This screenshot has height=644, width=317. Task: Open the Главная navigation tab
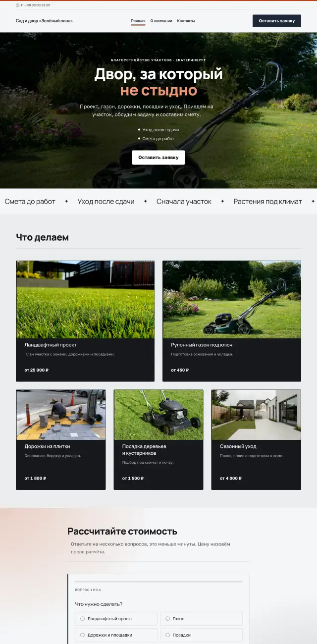coord(138,21)
